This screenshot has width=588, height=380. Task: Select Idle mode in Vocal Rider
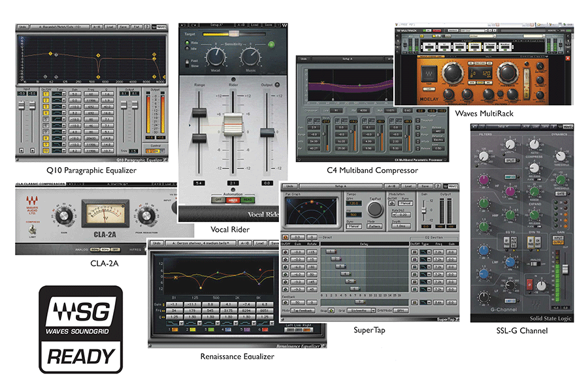187,49
